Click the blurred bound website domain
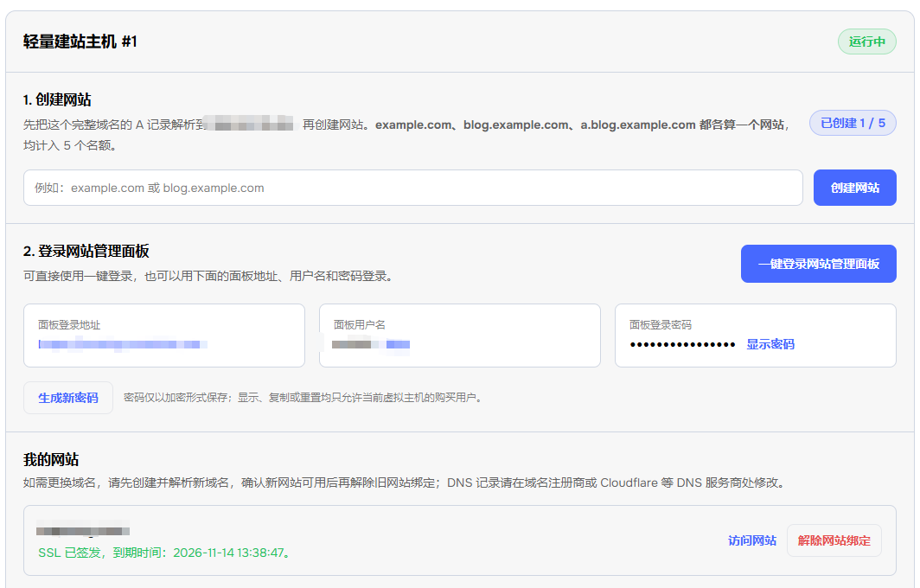The width and height of the screenshot is (920, 588). pyautogui.click(x=83, y=531)
